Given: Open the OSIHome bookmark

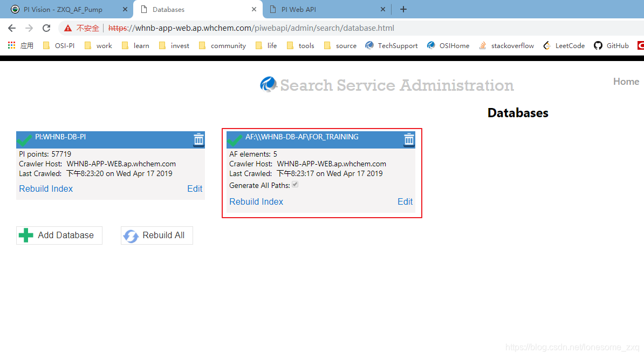Looking at the screenshot, I should 448,46.
